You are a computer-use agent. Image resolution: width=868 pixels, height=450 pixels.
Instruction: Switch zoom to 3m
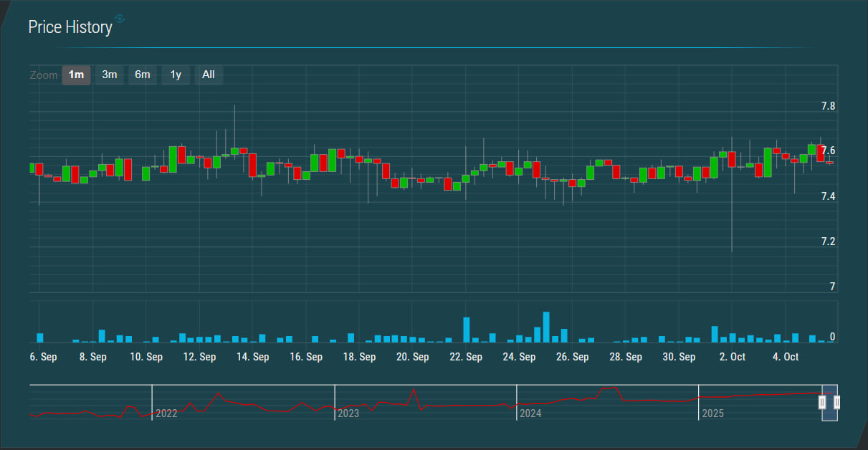110,75
